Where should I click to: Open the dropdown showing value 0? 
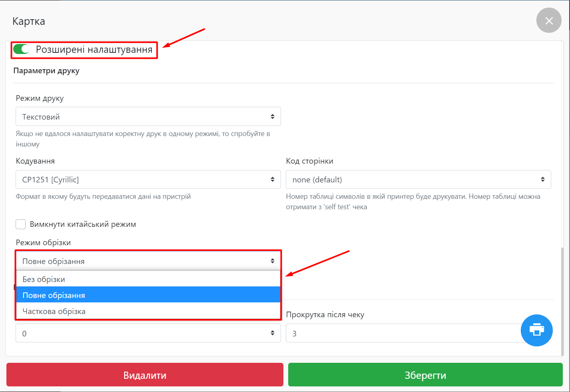coord(148,333)
